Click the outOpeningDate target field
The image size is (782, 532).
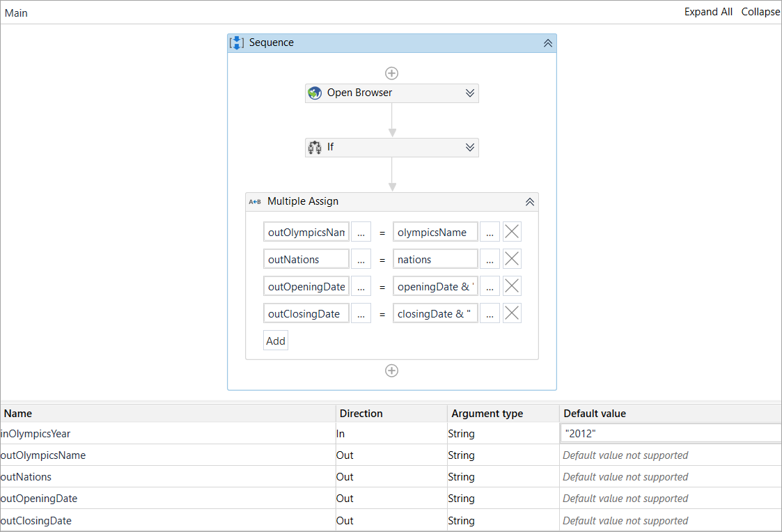[x=306, y=287]
